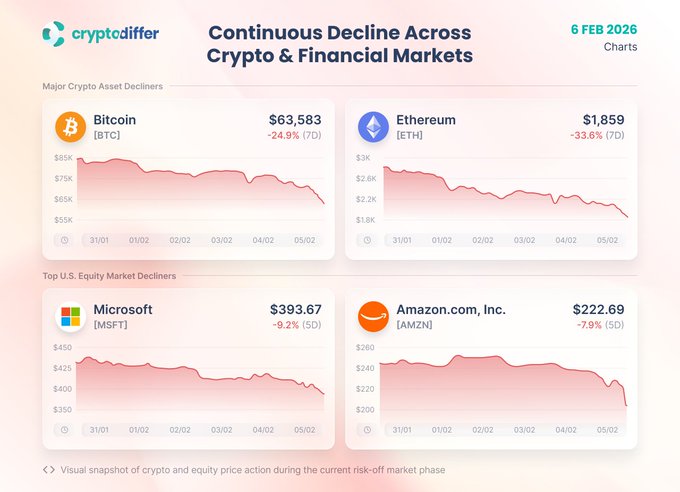
Task: Click the Charts label under the date
Action: click(x=620, y=46)
